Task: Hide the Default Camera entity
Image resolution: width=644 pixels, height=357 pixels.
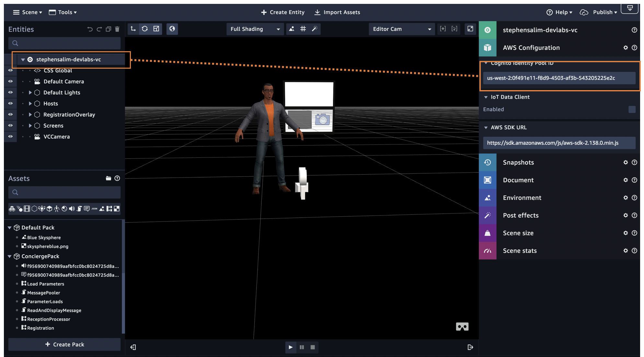Action: [x=10, y=81]
